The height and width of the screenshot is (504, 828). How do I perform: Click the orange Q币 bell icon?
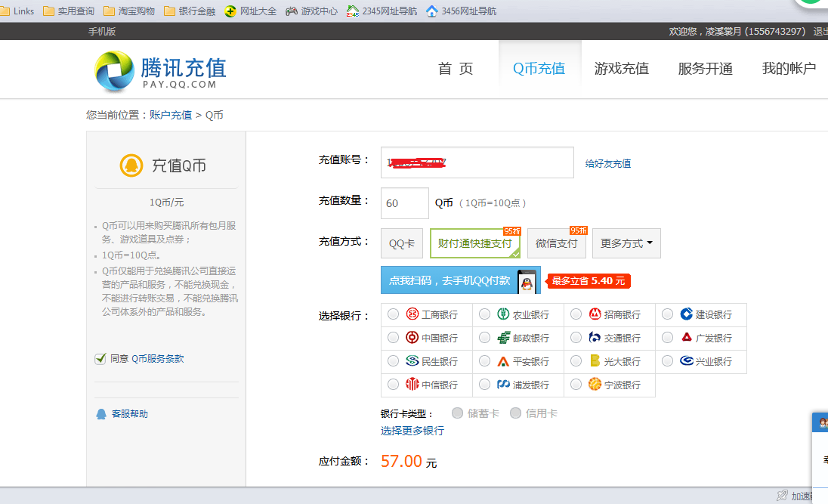[131, 165]
